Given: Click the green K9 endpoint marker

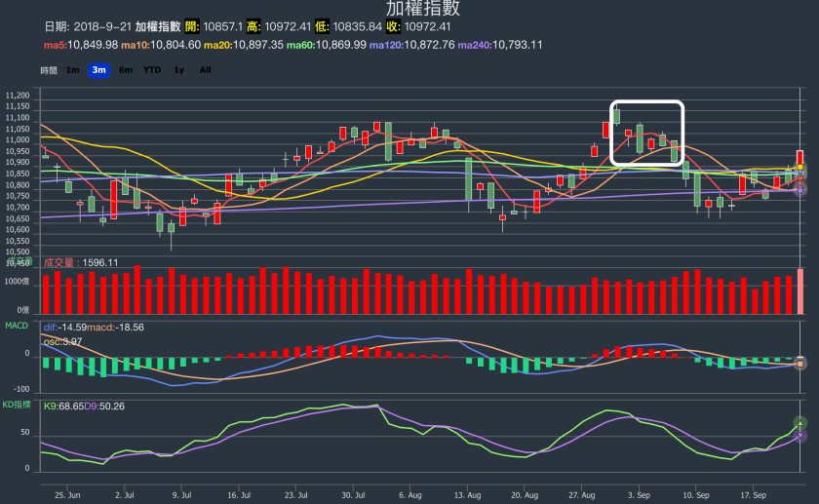Looking at the screenshot, I should (800, 423).
